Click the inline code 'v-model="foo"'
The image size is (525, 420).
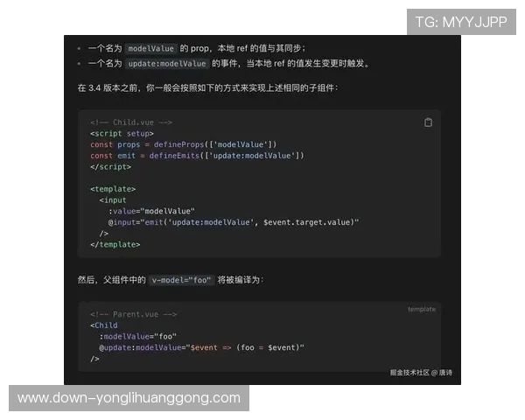coord(181,280)
